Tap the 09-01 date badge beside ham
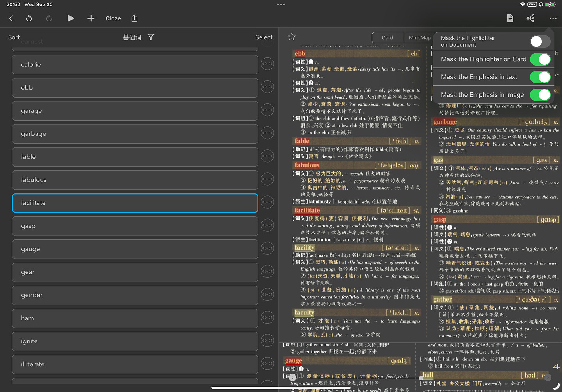Image resolution: width=562 pixels, height=392 pixels. [x=267, y=317]
